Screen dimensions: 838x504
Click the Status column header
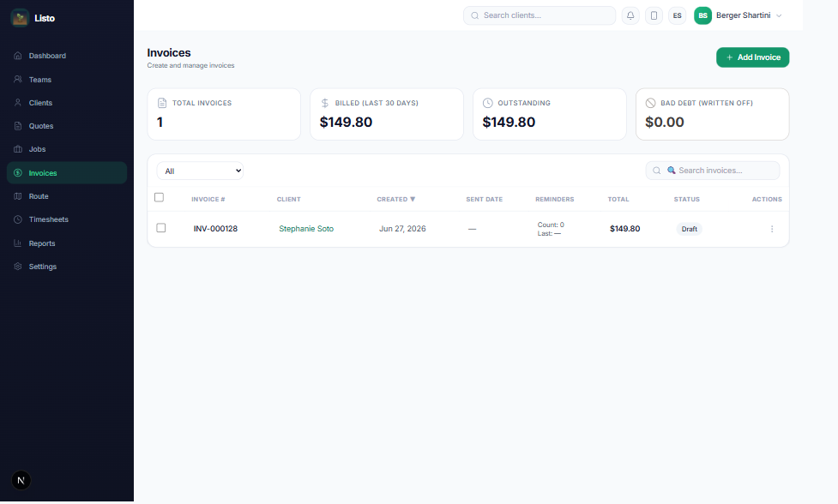(687, 199)
